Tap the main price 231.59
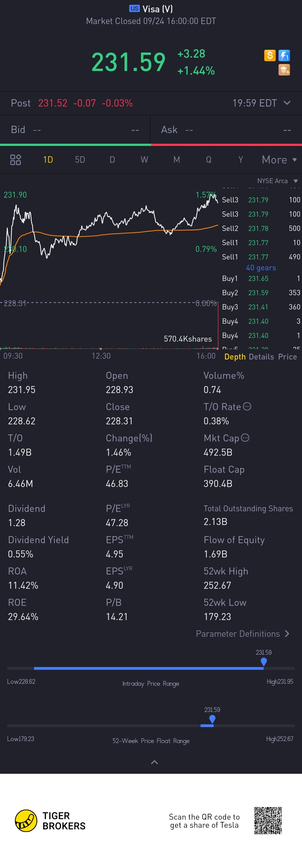 coord(128,62)
